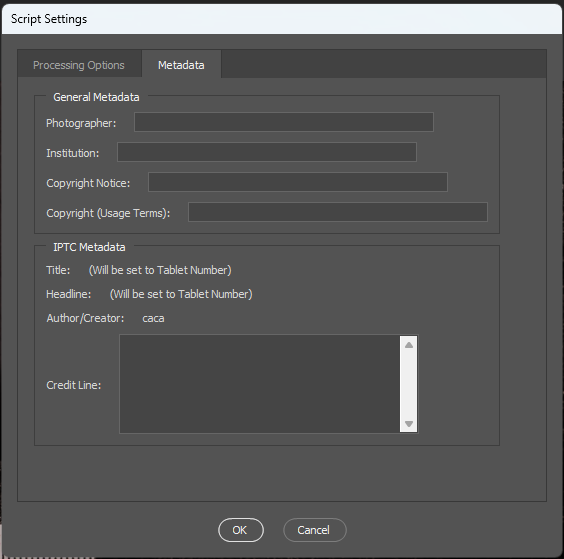Image resolution: width=564 pixels, height=559 pixels.
Task: Switch to the Processing Options tab
Action: (79, 65)
